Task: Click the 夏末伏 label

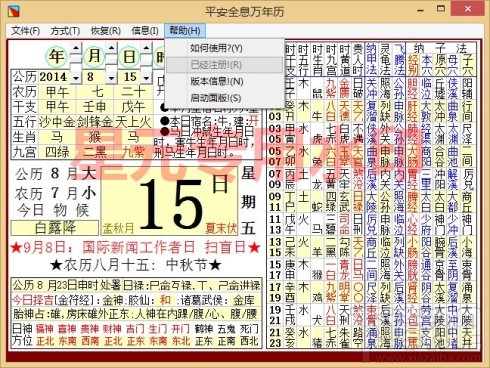Action: (x=221, y=228)
